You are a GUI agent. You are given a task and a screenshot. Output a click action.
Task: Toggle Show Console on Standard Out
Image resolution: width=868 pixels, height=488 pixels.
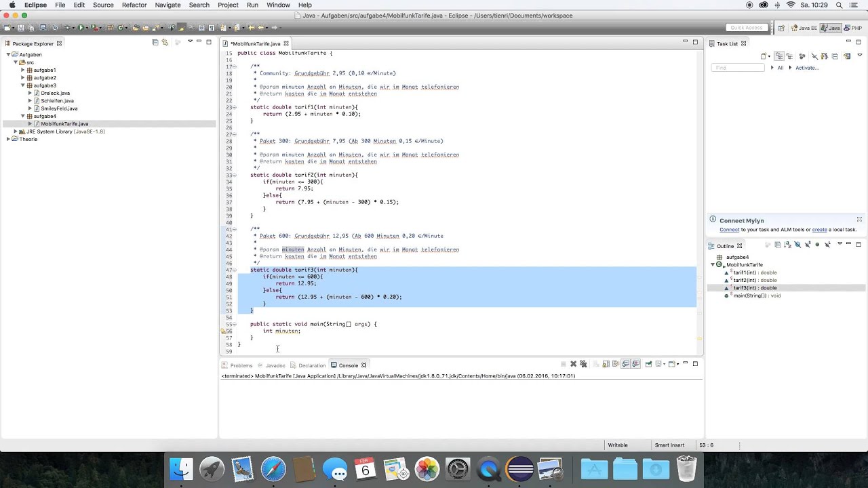(x=626, y=364)
